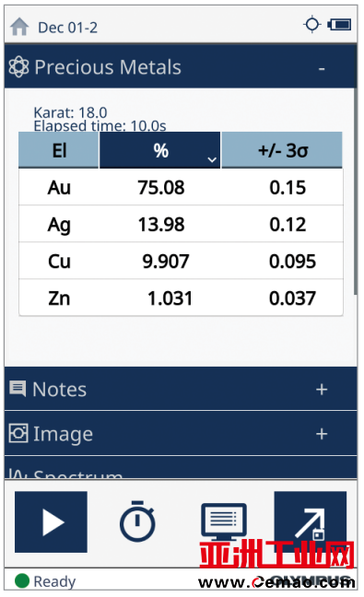The image size is (364, 597).
Task: Click the Notes speech bubble icon
Action: pos(18,389)
